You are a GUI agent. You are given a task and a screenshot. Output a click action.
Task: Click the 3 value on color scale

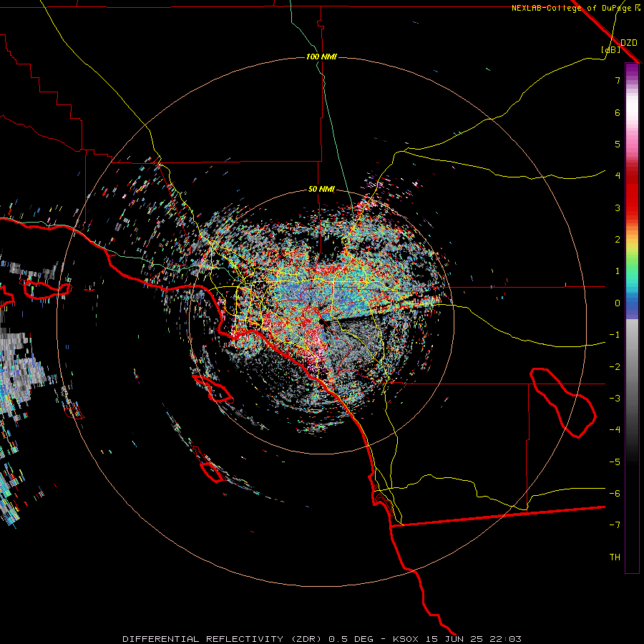pos(618,208)
